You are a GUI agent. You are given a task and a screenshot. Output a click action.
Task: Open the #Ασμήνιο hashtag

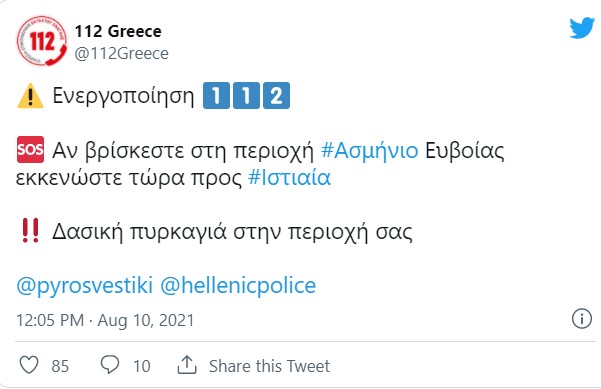[369, 150]
